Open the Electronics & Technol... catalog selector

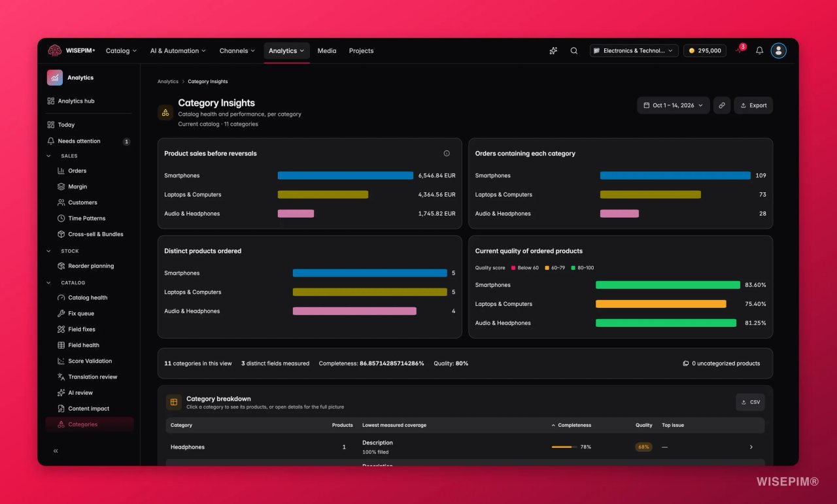click(634, 50)
